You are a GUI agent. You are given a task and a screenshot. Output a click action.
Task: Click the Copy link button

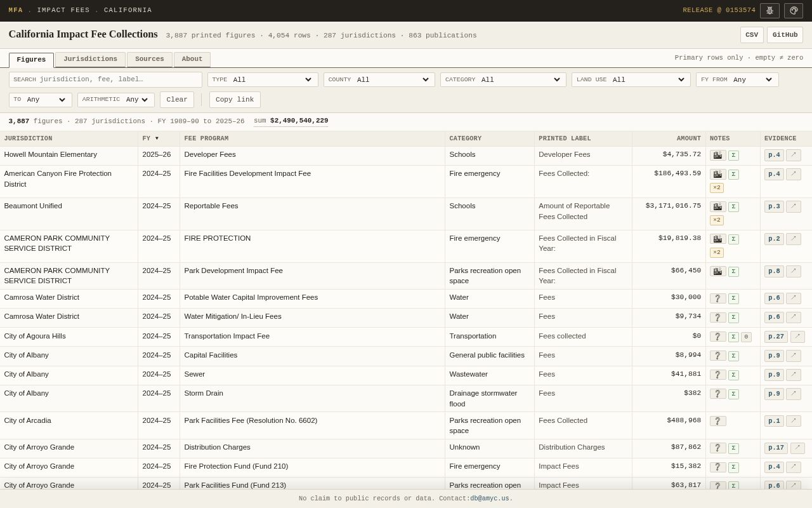(235, 100)
